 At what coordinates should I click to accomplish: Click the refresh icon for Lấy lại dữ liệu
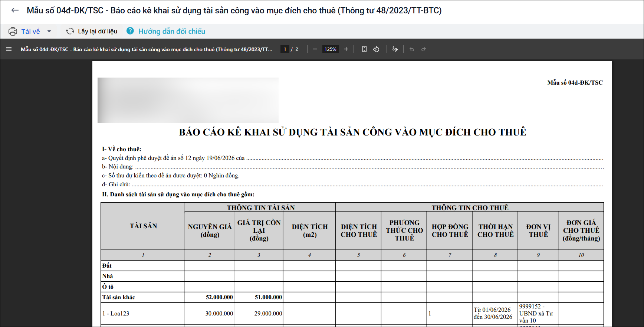coord(70,31)
